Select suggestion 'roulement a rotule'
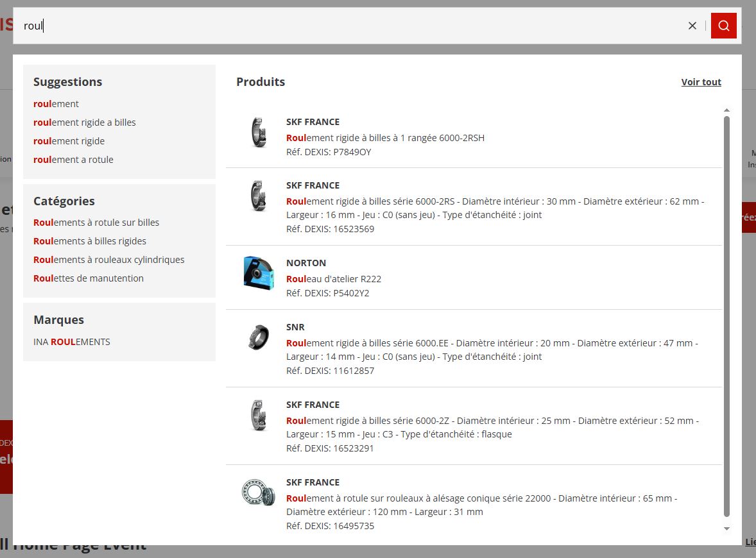The height and width of the screenshot is (558, 756). (x=73, y=160)
